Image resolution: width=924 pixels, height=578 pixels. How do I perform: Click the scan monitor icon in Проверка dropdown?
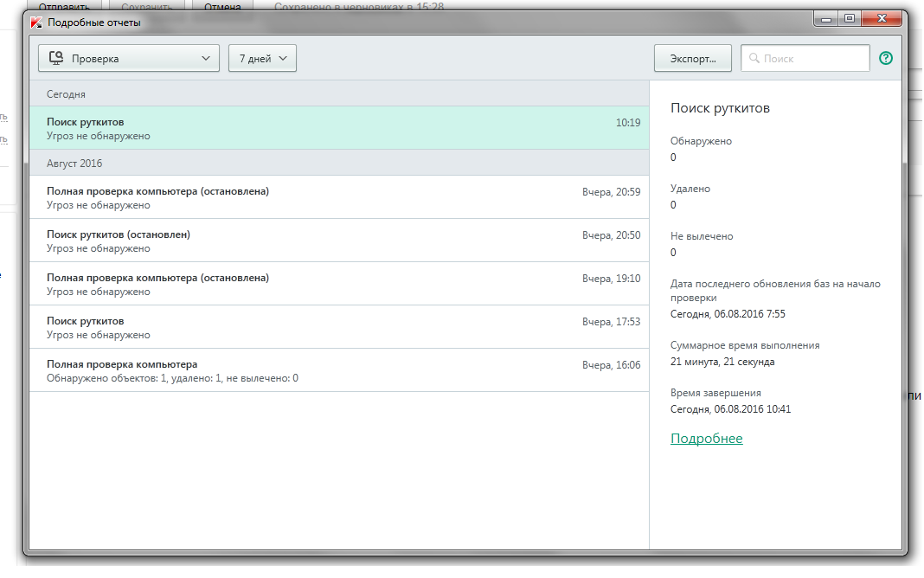click(56, 58)
